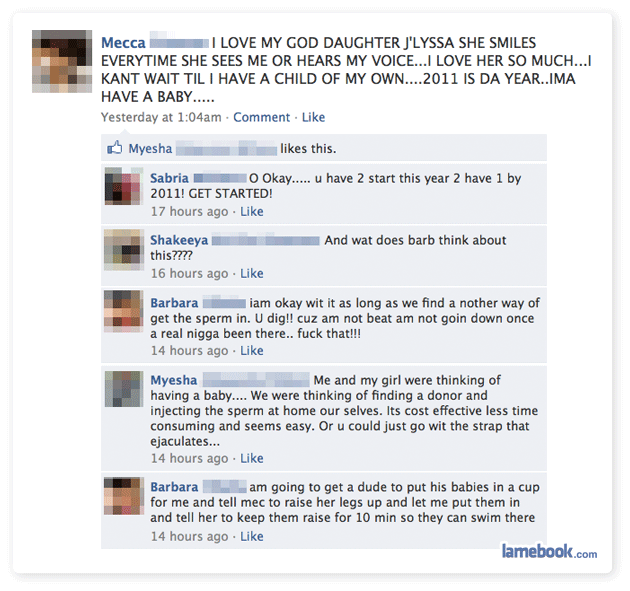Like Barbara's last comment
This screenshot has width=630, height=591.
coord(252,536)
